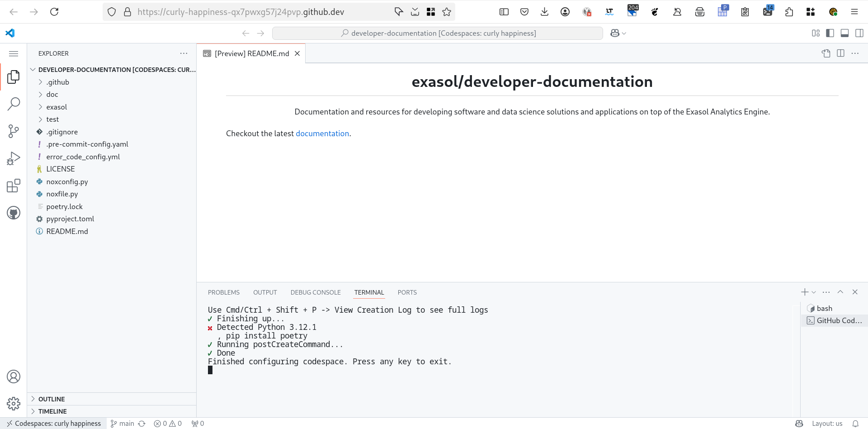Open the Copilot chat dropdown in title bar
The image size is (868, 429).
(x=624, y=33)
